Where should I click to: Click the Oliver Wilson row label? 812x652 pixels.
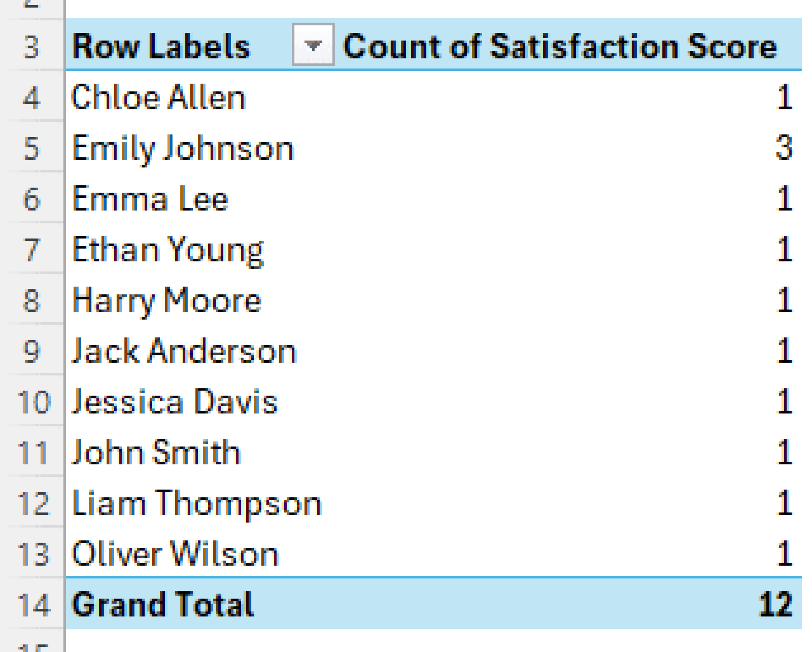pos(175,554)
